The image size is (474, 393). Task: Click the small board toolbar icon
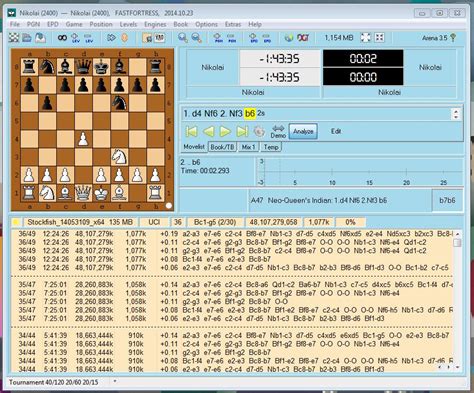[x=147, y=38]
